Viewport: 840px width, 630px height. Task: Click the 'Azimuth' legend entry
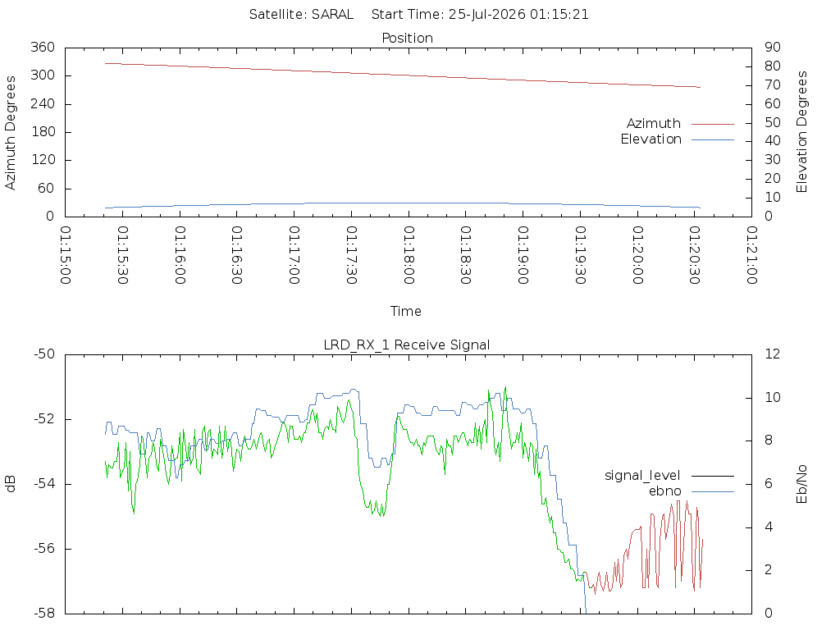click(x=654, y=124)
